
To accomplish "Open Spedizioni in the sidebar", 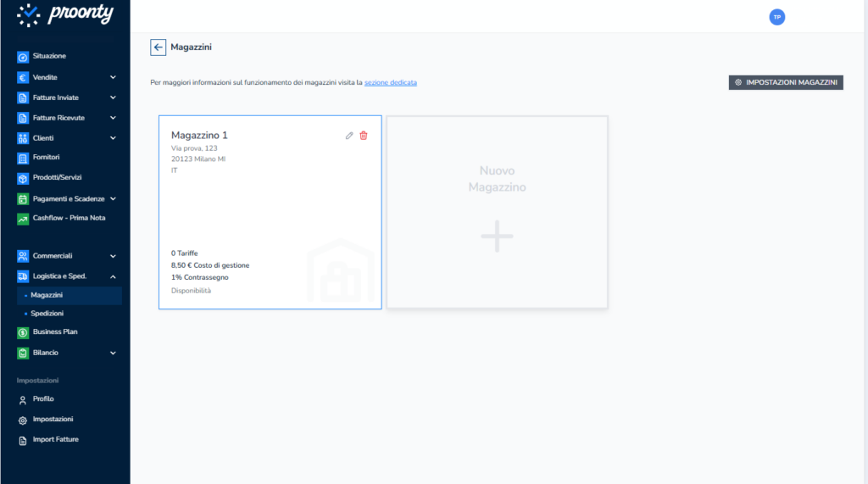I will click(47, 314).
